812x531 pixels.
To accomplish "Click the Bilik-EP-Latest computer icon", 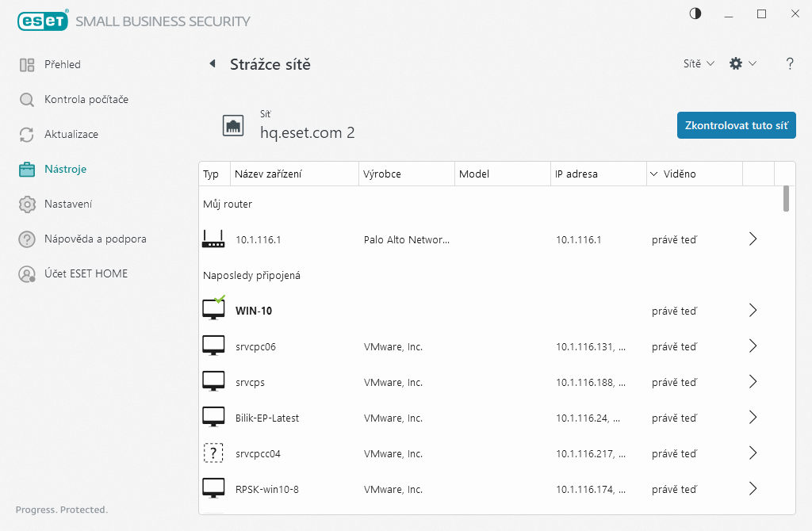I will click(213, 417).
